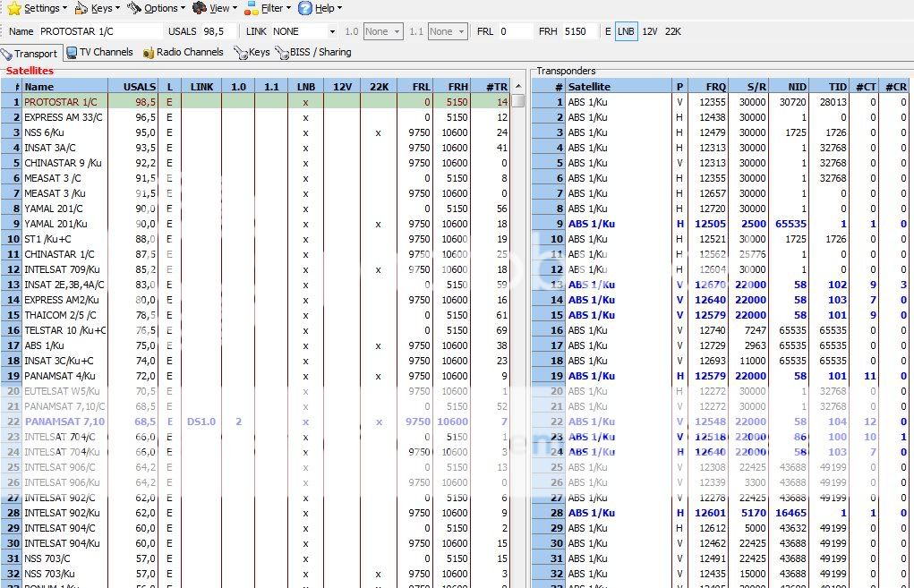Open the Help dropdown arrow

point(339,8)
